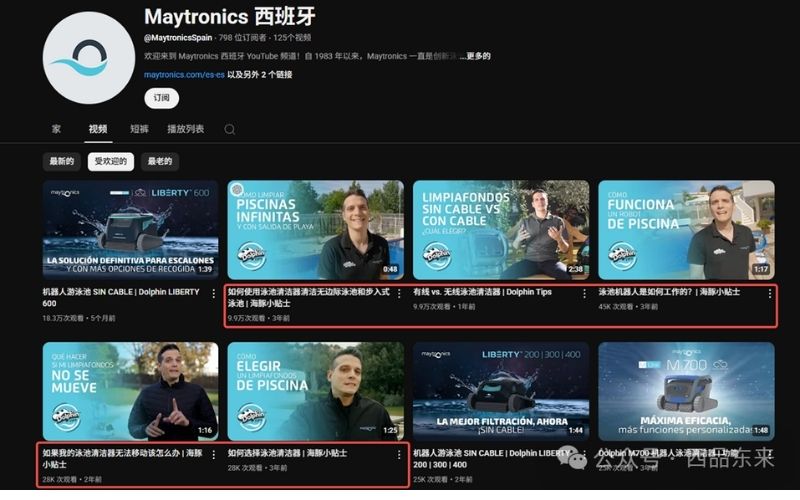Search the channel with the magnifier icon

(x=230, y=129)
